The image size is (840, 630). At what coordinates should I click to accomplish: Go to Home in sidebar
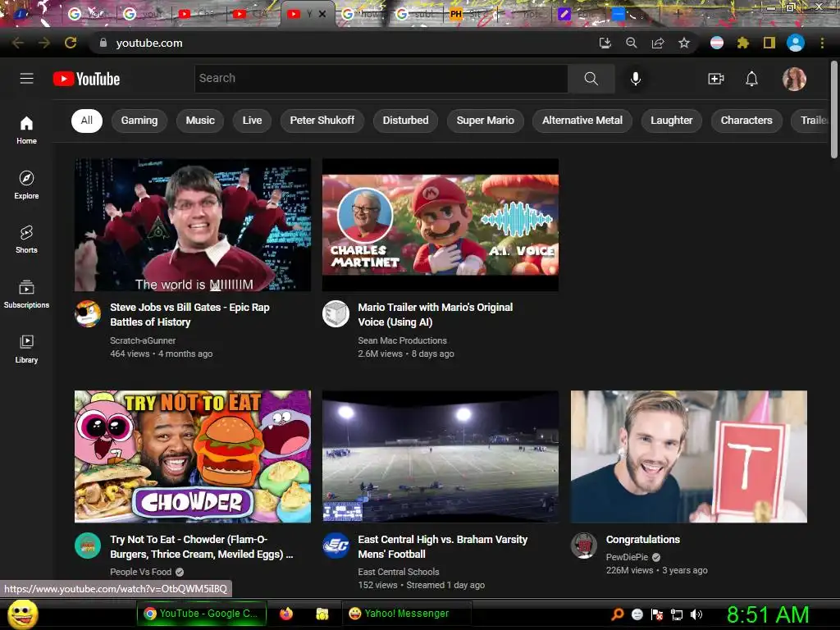pyautogui.click(x=26, y=130)
